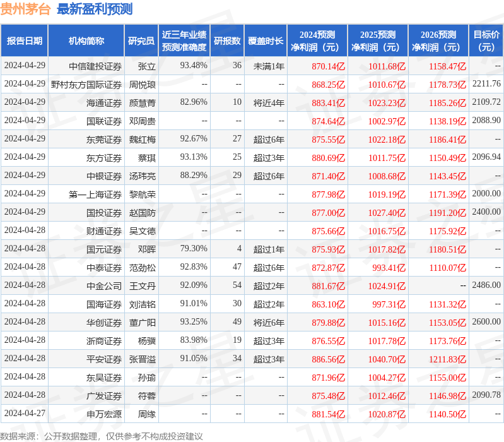The height and width of the screenshot is (442, 504).
Task: Click 2024 forecast 881.54亿
Action: 328,415
